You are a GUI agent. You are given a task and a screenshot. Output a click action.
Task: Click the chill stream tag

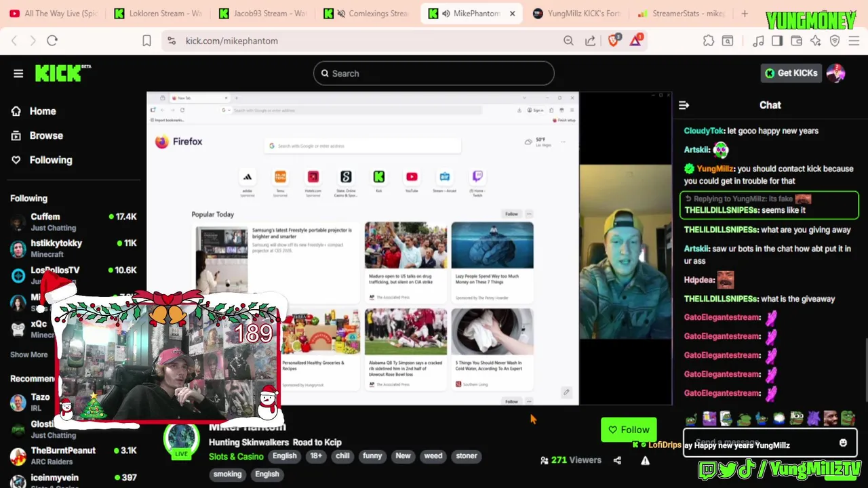(x=342, y=456)
